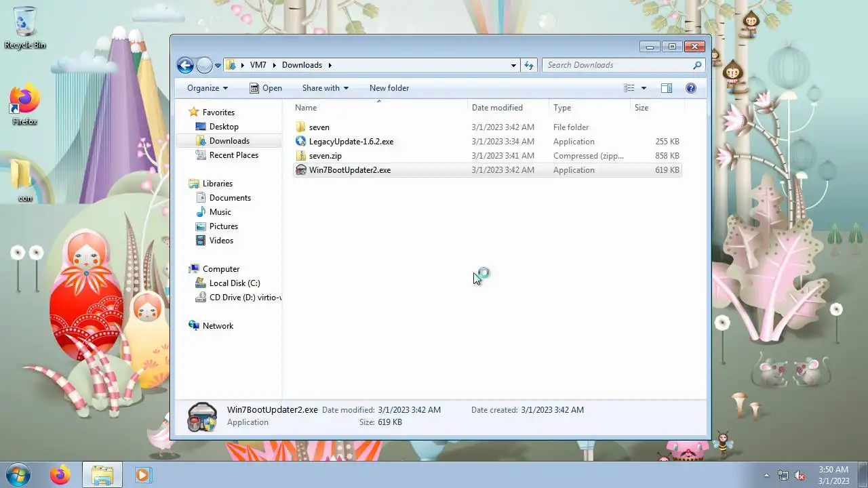Screen dimensions: 868x488
Task: Select Win7BootUpdater2.exe file icon
Action: [x=301, y=170]
